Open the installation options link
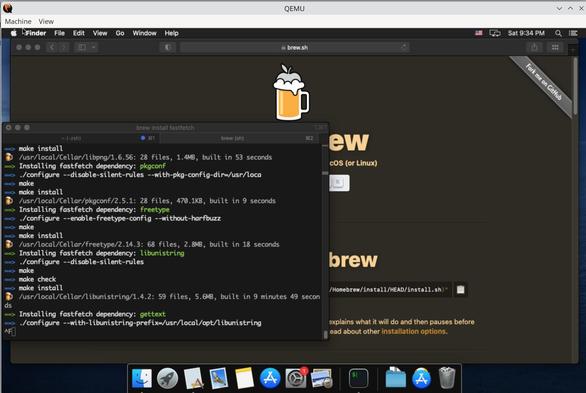Viewport: 586px width, 393px height. pos(413,331)
